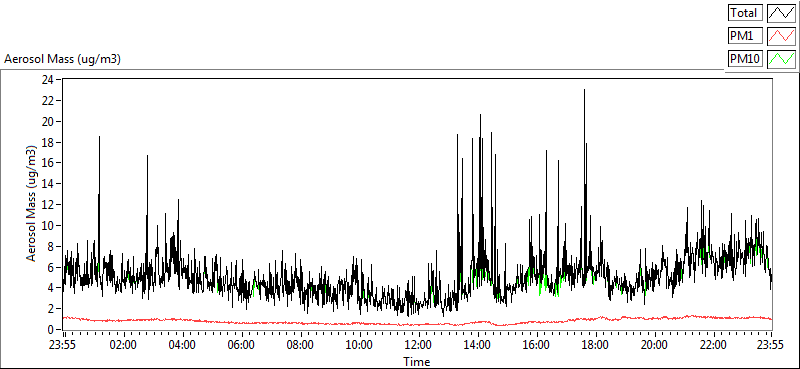Click the Total plot legend icon
Viewport: 800px width, 369px height.
coord(781,12)
